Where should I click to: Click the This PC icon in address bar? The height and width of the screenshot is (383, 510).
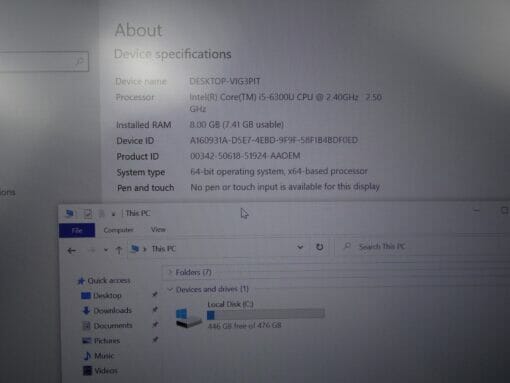[x=135, y=249]
